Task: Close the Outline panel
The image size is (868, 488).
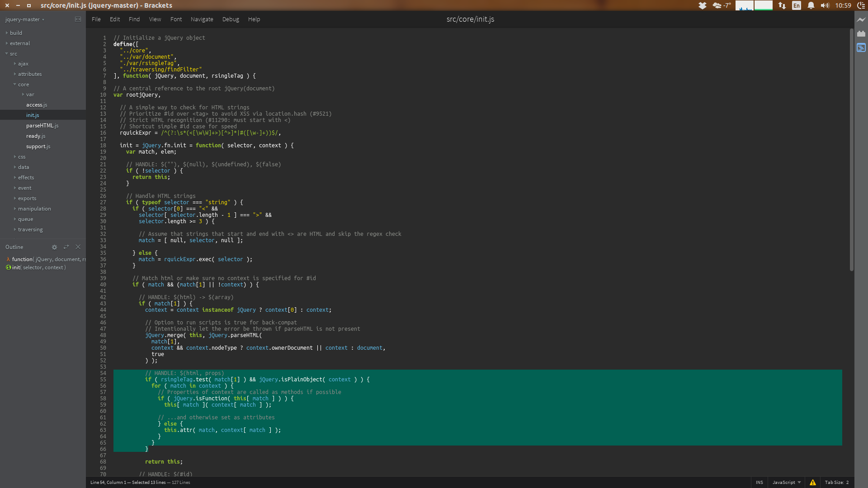Action: [78, 247]
